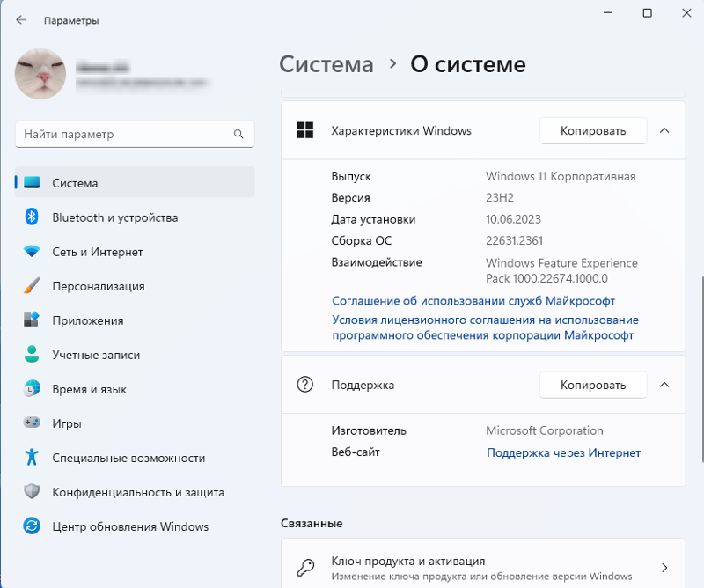Open Время и язык globe-clock icon
Screen dimensions: 704x588
[x=32, y=388]
